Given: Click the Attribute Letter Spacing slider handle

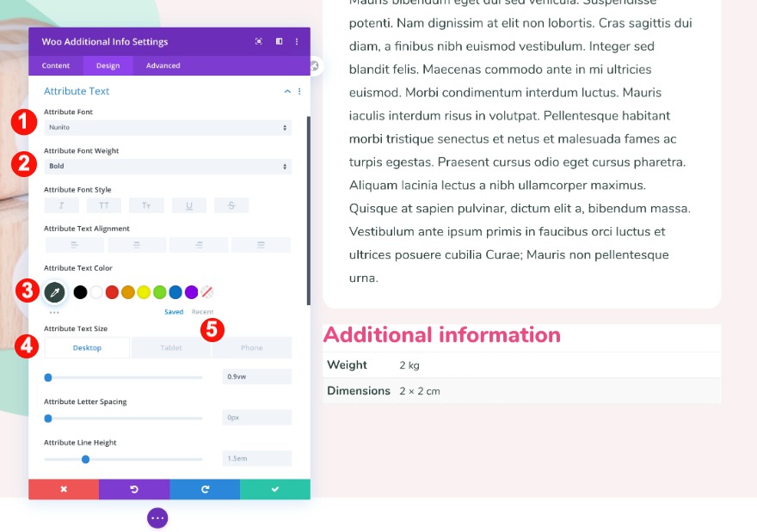Looking at the screenshot, I should [48, 419].
